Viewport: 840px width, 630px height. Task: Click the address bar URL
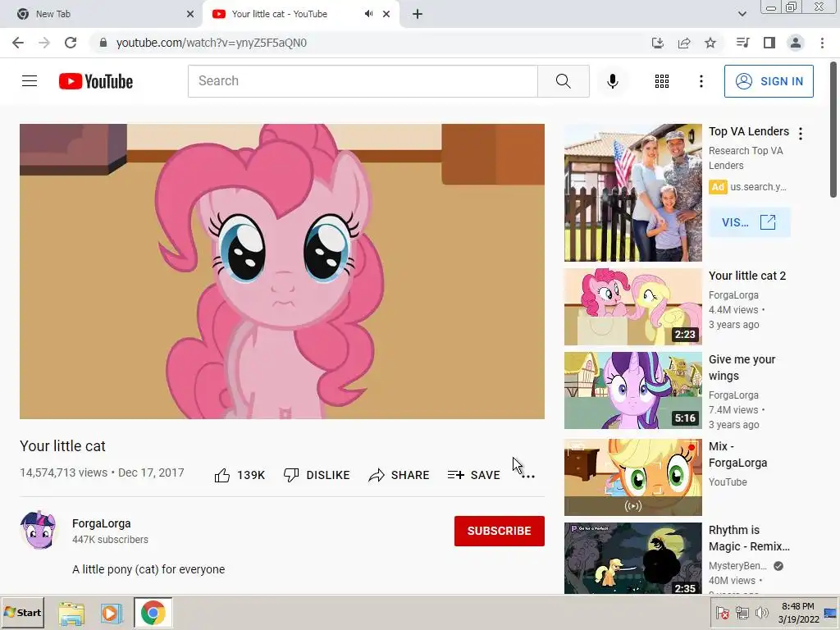click(x=211, y=43)
